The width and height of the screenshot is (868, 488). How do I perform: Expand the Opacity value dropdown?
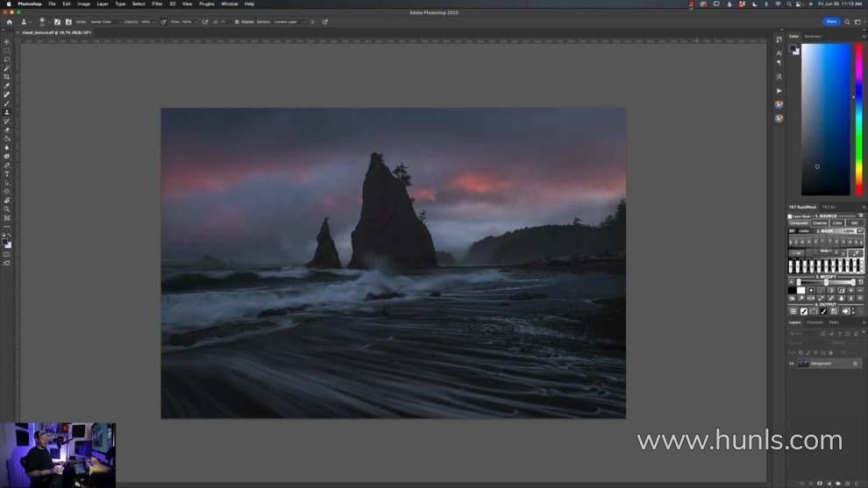[x=154, y=21]
